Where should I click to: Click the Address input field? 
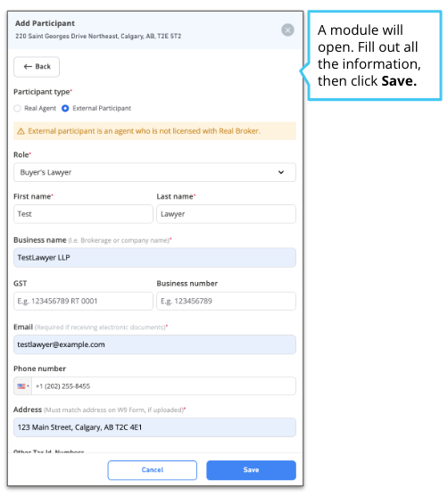click(x=154, y=427)
